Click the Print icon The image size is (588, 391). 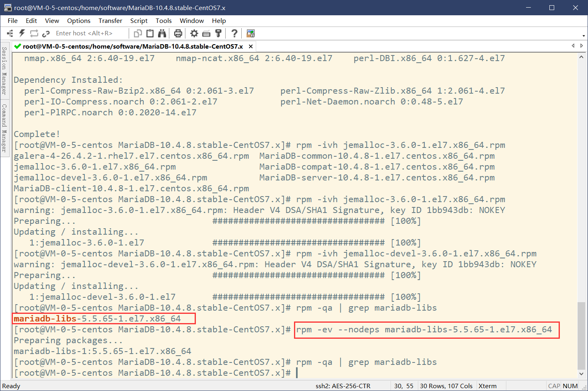coord(178,33)
